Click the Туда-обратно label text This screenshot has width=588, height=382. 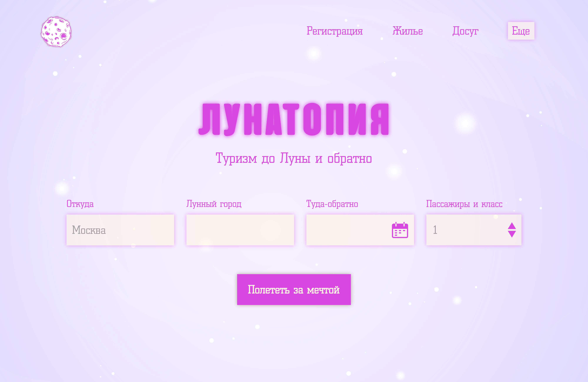point(332,204)
